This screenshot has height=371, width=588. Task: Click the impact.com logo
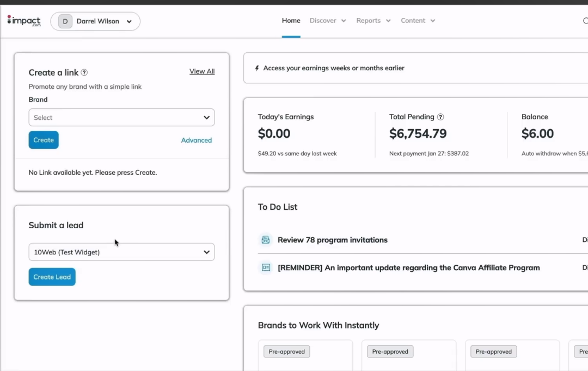click(x=24, y=21)
